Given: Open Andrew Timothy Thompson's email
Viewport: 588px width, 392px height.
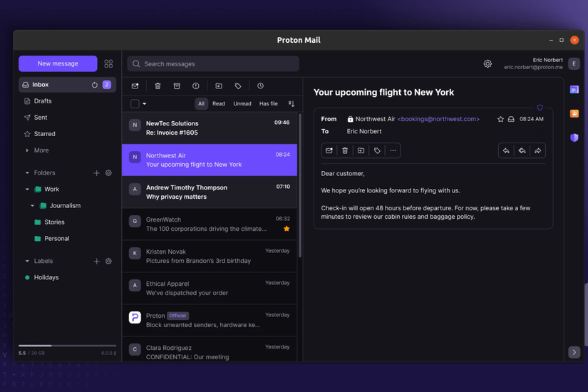Looking at the screenshot, I should 210,192.
